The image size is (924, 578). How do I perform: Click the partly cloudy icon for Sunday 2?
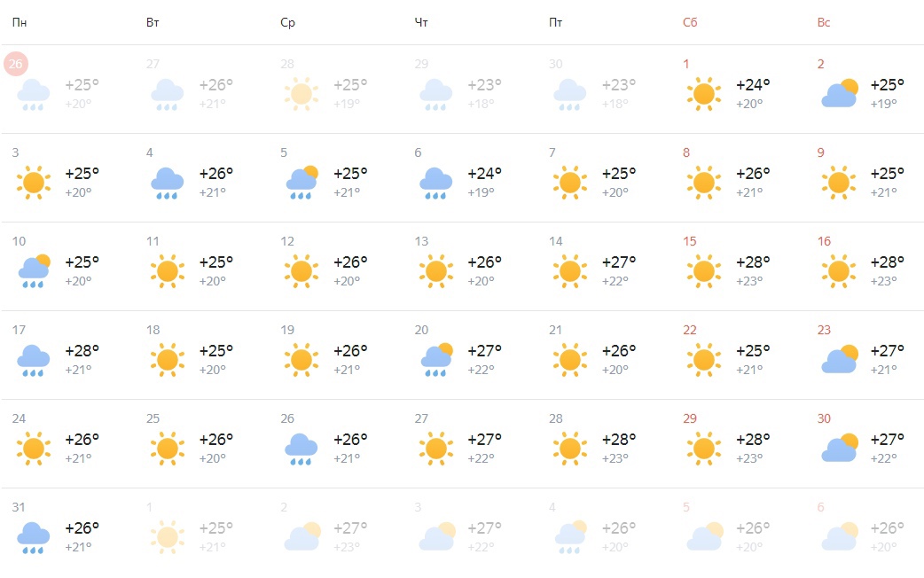point(839,93)
